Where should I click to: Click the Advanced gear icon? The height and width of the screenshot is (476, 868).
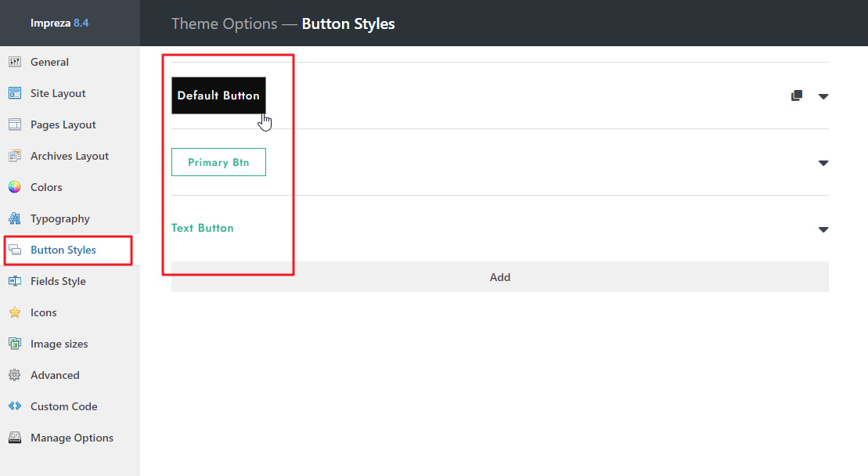[x=15, y=375]
